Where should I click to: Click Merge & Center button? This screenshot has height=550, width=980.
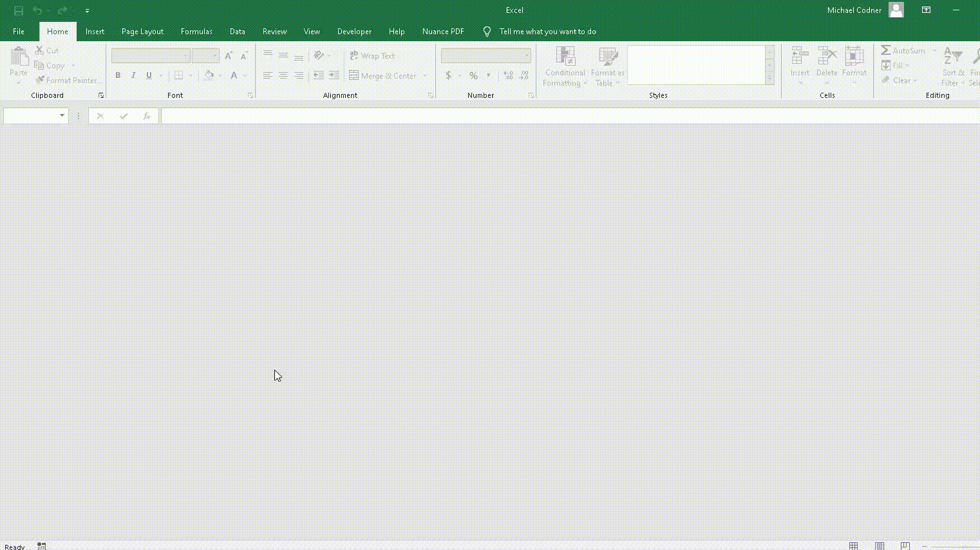click(x=383, y=75)
